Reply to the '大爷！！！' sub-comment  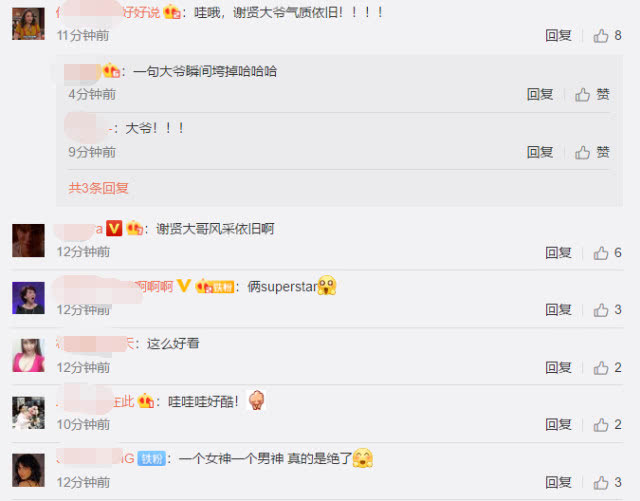(x=540, y=153)
